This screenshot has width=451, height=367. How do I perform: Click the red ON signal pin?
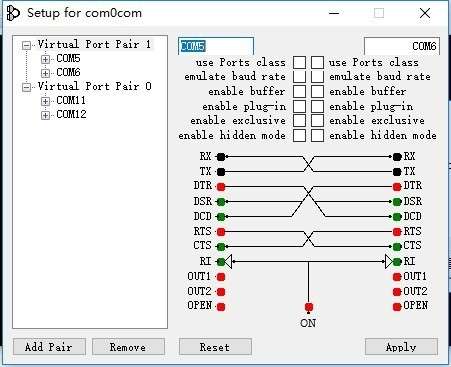click(x=309, y=307)
